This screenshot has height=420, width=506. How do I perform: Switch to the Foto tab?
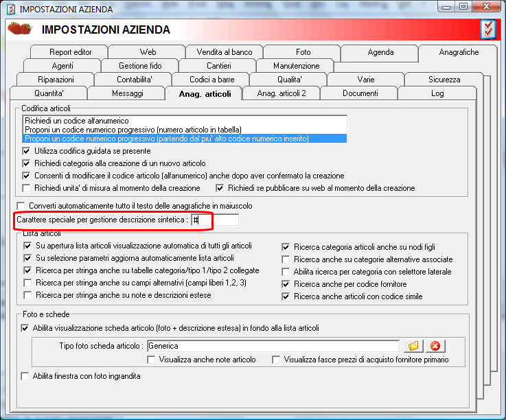click(x=303, y=52)
